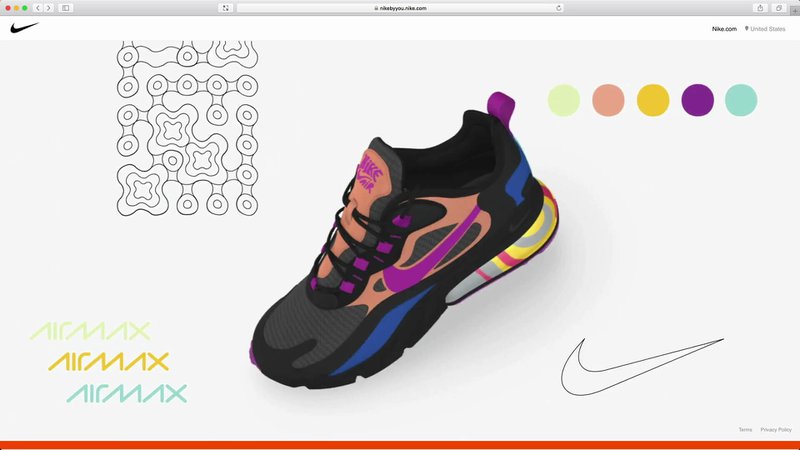Change region via United States link

click(x=767, y=29)
